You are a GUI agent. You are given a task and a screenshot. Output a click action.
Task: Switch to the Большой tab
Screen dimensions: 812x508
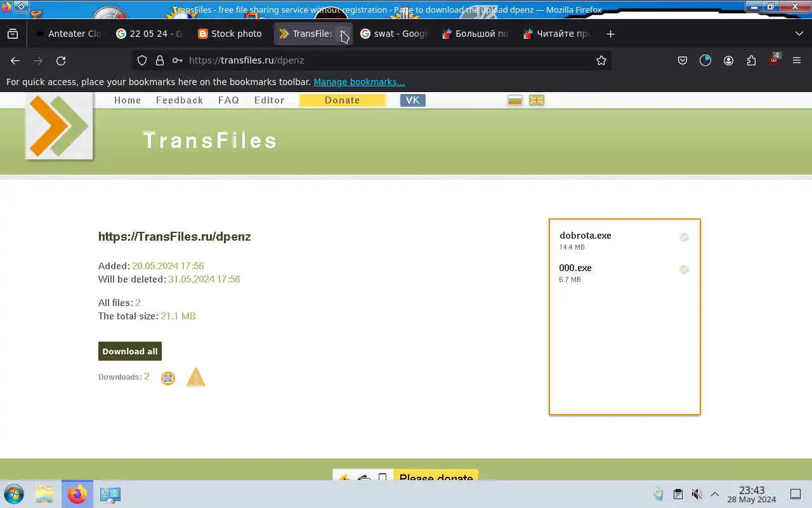[475, 34]
